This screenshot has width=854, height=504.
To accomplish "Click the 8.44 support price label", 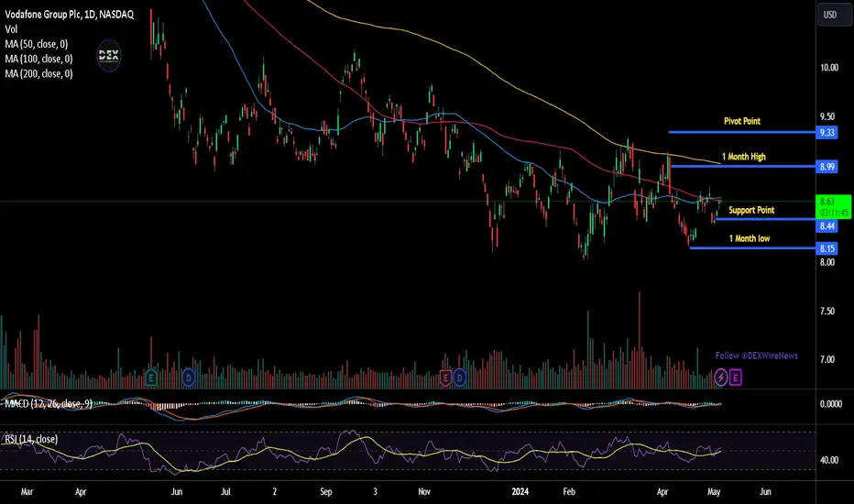I will point(827,226).
